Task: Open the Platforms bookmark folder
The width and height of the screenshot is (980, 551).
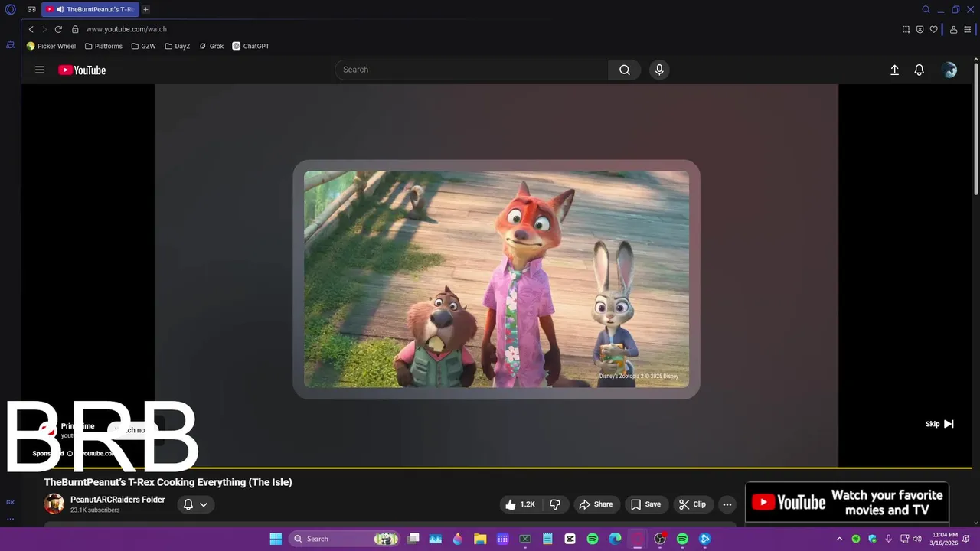Action: coord(103,46)
